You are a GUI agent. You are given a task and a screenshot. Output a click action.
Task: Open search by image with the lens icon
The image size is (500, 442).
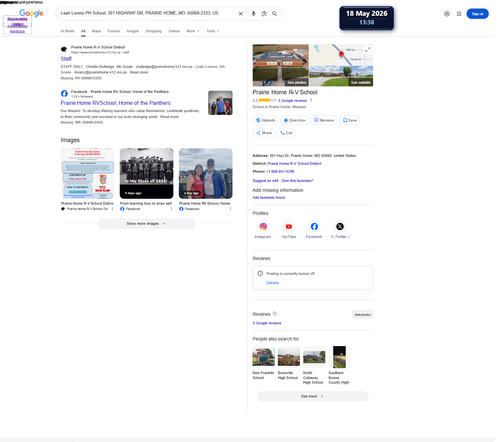click(264, 14)
